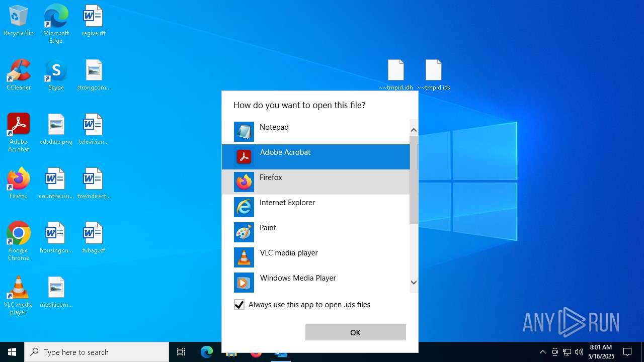Select Notepad in the app list
Screen dimensions: 644x362
click(316, 132)
